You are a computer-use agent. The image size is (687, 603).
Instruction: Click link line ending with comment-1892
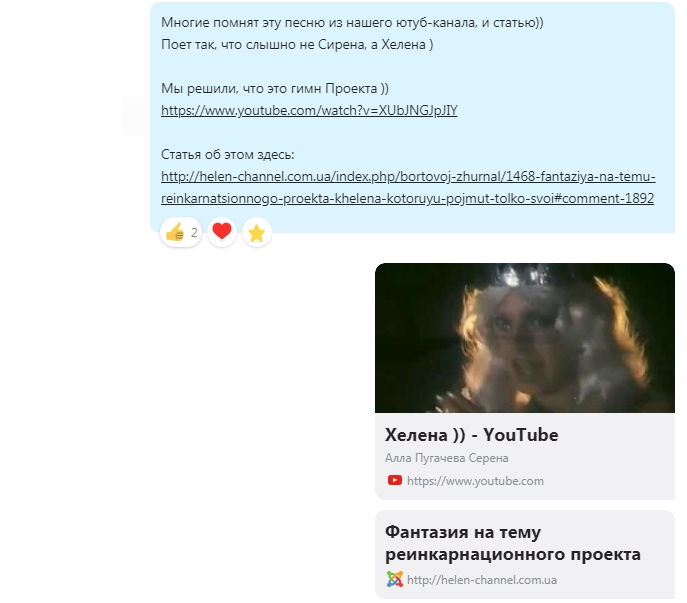coord(407,199)
